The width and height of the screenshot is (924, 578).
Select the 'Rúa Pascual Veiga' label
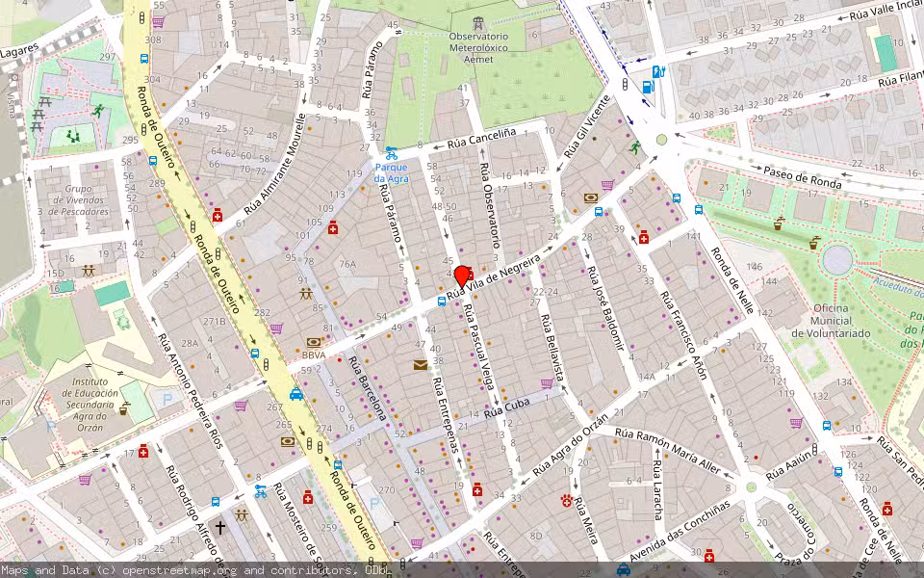(478, 348)
